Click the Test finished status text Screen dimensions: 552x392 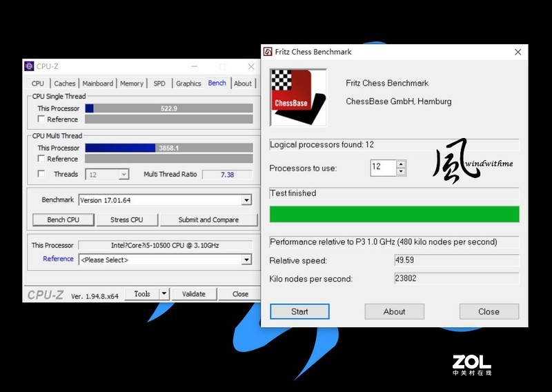pyautogui.click(x=293, y=193)
